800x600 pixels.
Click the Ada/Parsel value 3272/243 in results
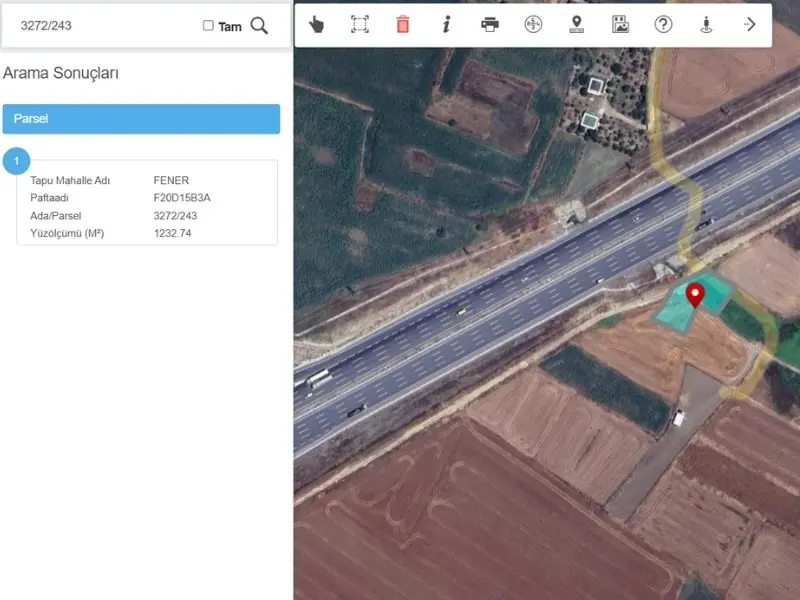176,216
